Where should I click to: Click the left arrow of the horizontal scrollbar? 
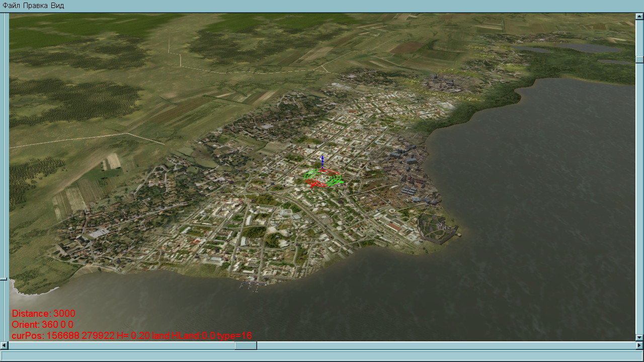[5, 345]
